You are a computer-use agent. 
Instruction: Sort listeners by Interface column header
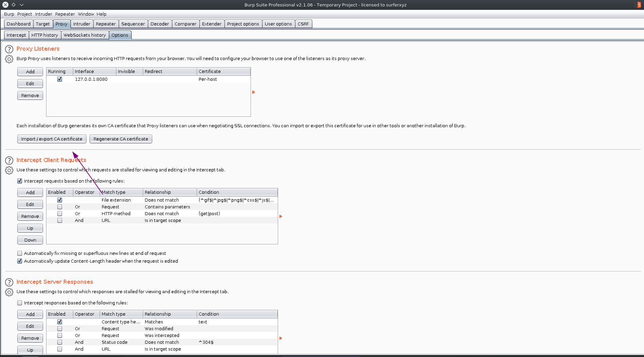point(94,71)
